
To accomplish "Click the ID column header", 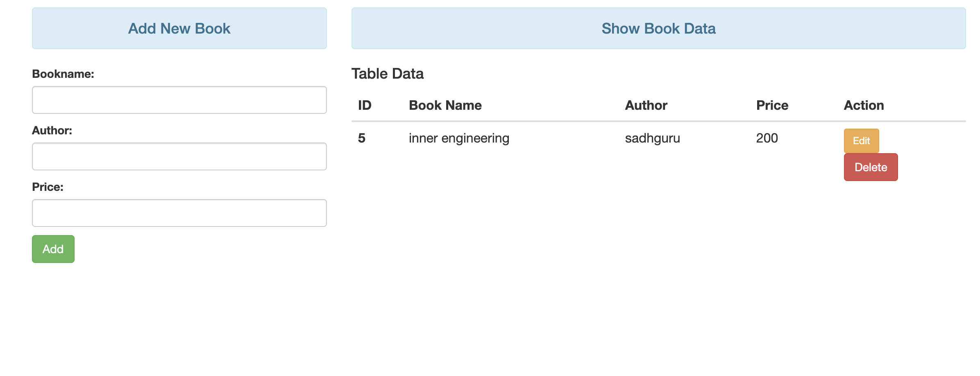I will pos(365,105).
